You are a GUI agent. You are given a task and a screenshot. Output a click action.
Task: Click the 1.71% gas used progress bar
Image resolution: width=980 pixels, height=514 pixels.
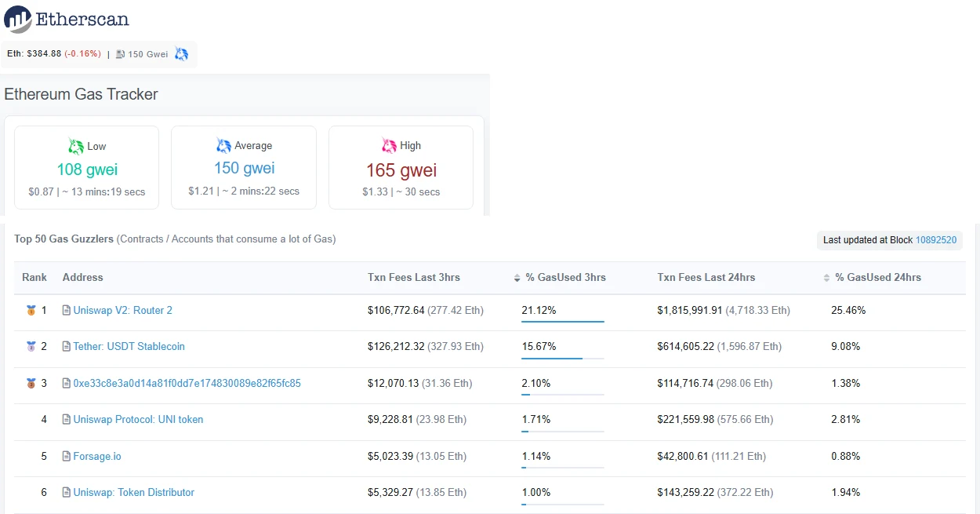(x=563, y=431)
